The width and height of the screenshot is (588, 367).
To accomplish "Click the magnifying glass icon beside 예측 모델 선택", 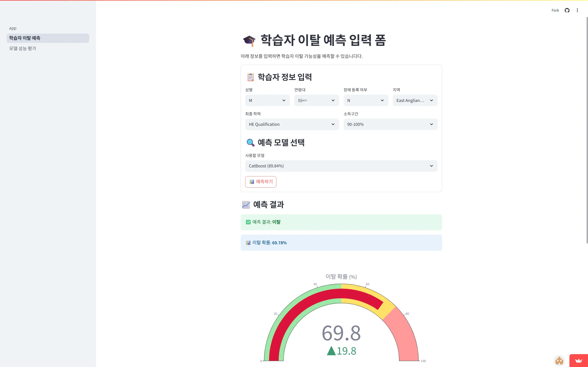I will click(x=250, y=143).
